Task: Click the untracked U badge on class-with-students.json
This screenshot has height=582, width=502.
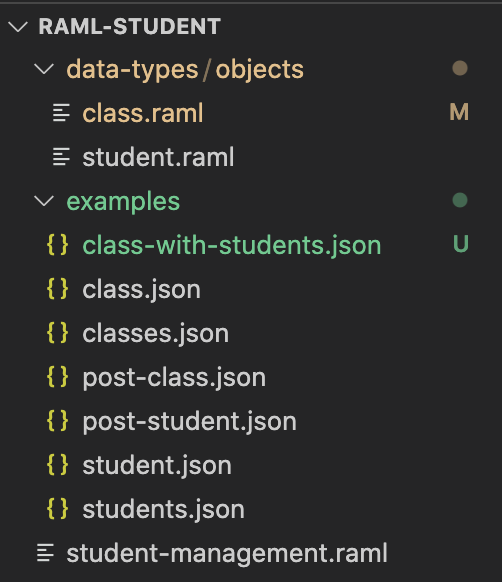Action: [460, 244]
